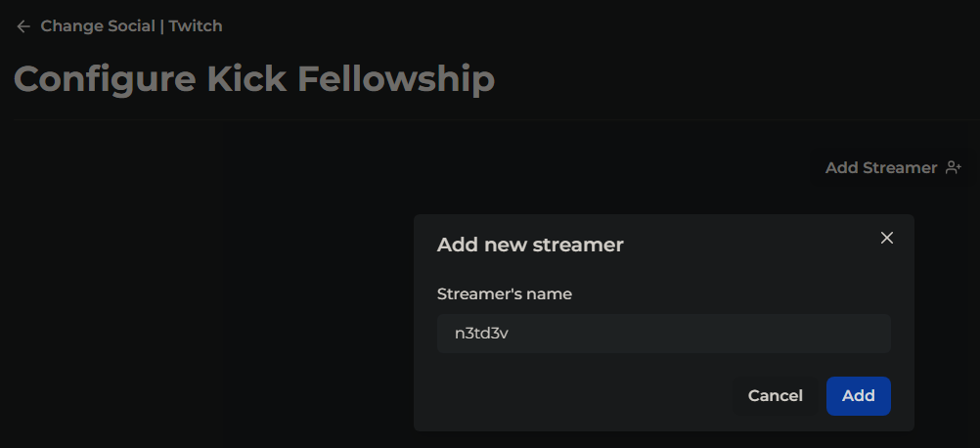Select the Configure Kick Fellowship heading
This screenshot has height=448, width=980.
[254, 79]
